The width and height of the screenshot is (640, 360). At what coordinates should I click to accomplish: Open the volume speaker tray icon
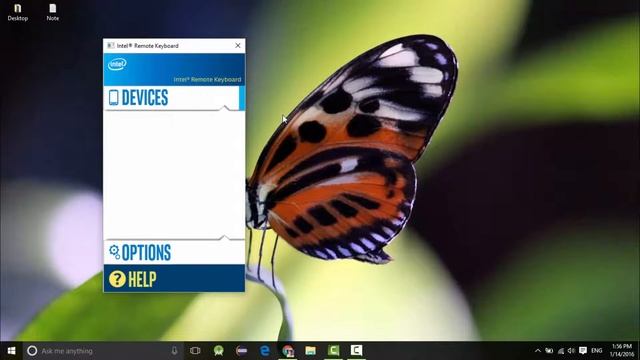coord(571,351)
